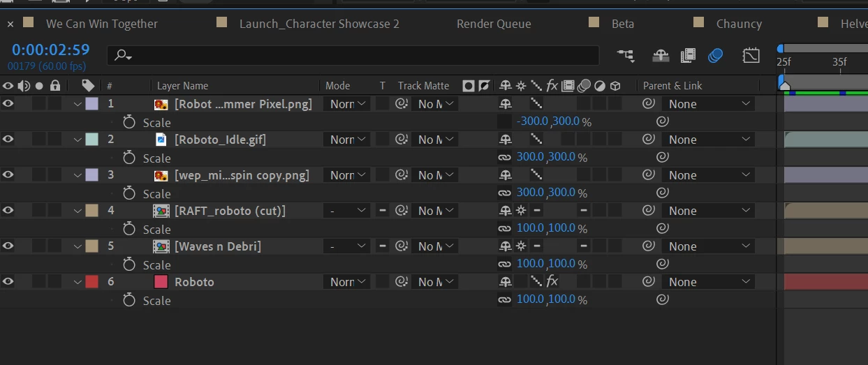Open the composition mini-flowchart icon
This screenshot has height=365, width=868.
coord(626,55)
